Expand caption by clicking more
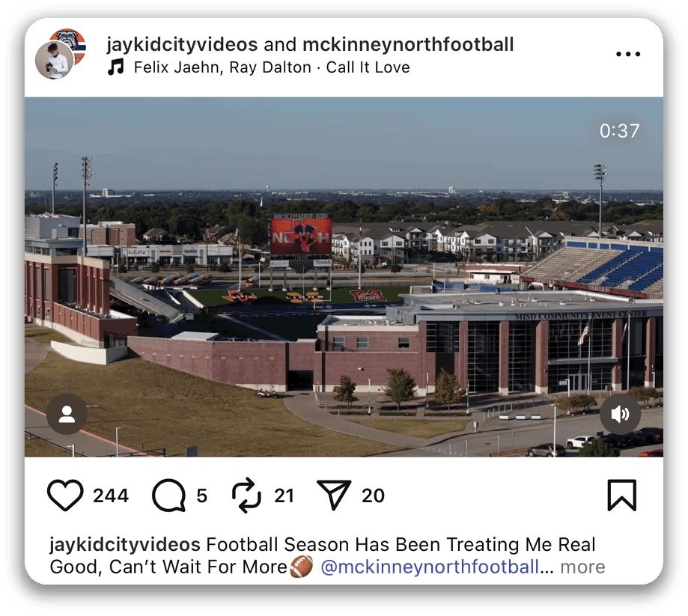Image resolution: width=688 pixels, height=616 pixels. (582, 567)
